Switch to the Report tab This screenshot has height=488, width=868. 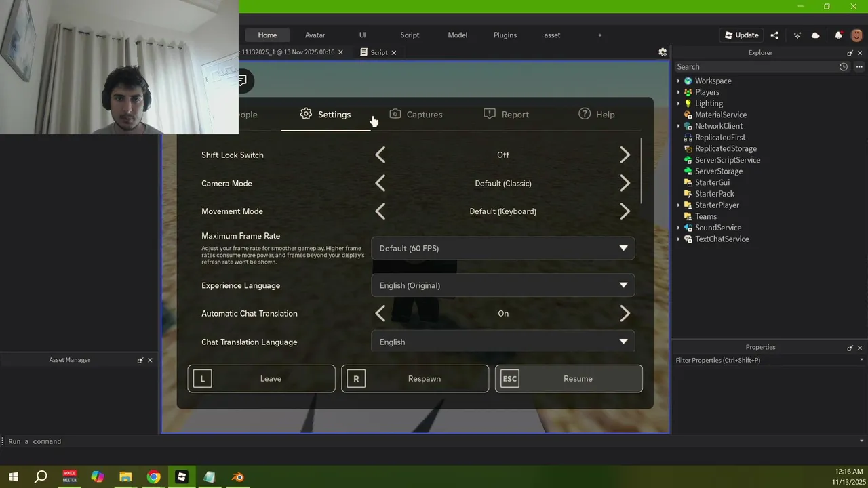click(x=506, y=115)
